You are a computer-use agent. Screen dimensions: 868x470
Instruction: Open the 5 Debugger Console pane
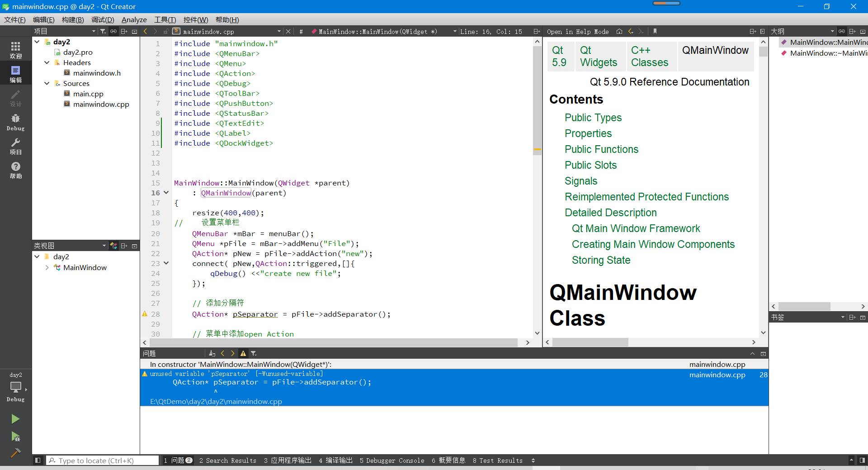(x=392, y=461)
